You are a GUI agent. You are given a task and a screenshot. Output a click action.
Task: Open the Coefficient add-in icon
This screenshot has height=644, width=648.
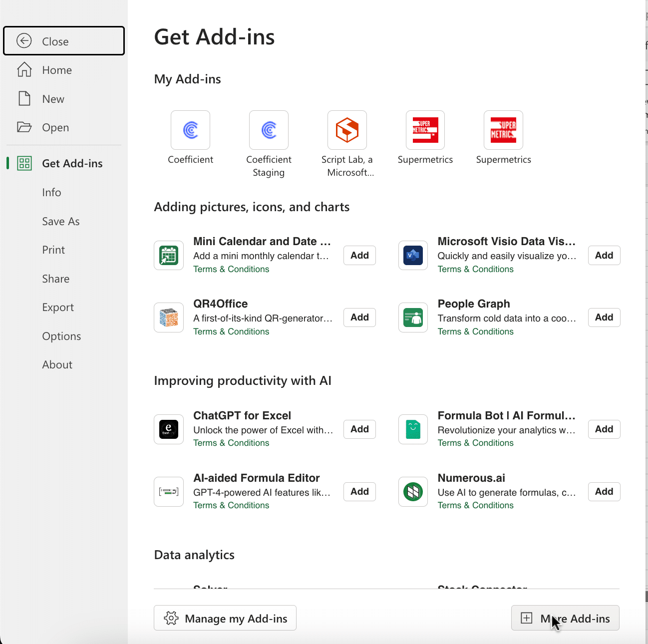(x=190, y=130)
